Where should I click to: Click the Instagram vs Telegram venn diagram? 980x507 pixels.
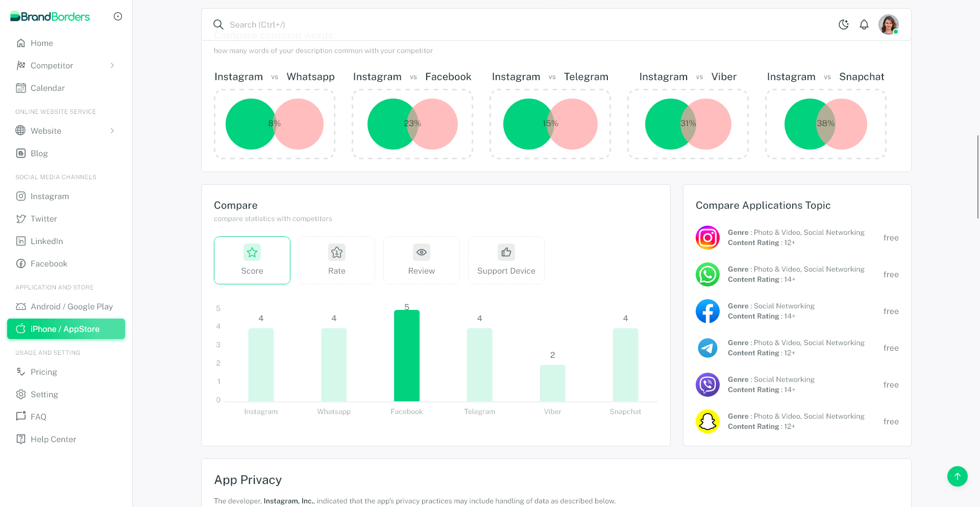pyautogui.click(x=550, y=124)
